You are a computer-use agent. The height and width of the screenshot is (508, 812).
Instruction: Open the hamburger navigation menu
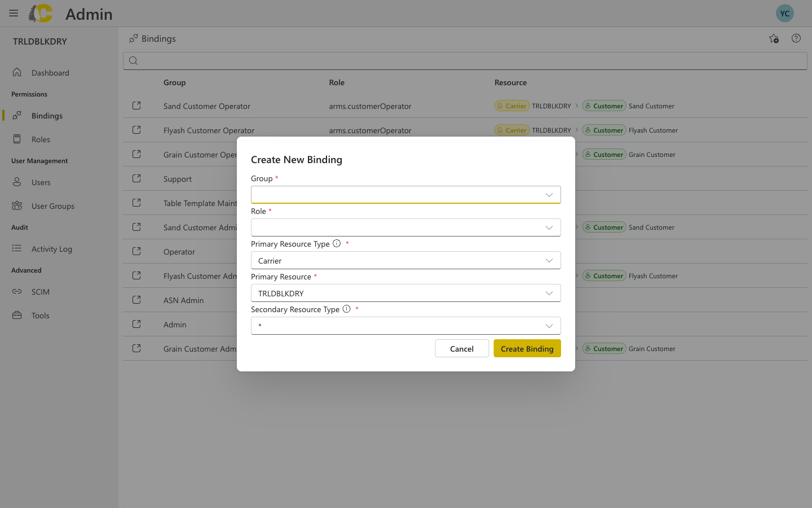(13, 13)
